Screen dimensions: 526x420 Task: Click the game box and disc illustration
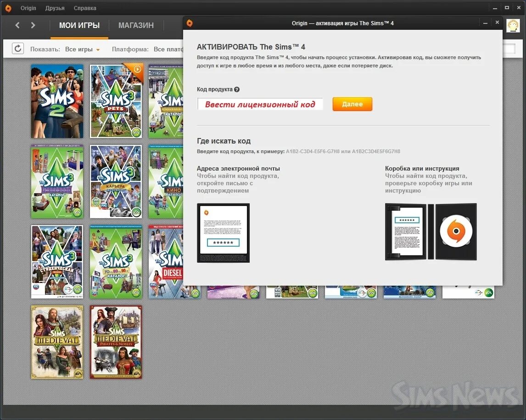[x=431, y=232]
